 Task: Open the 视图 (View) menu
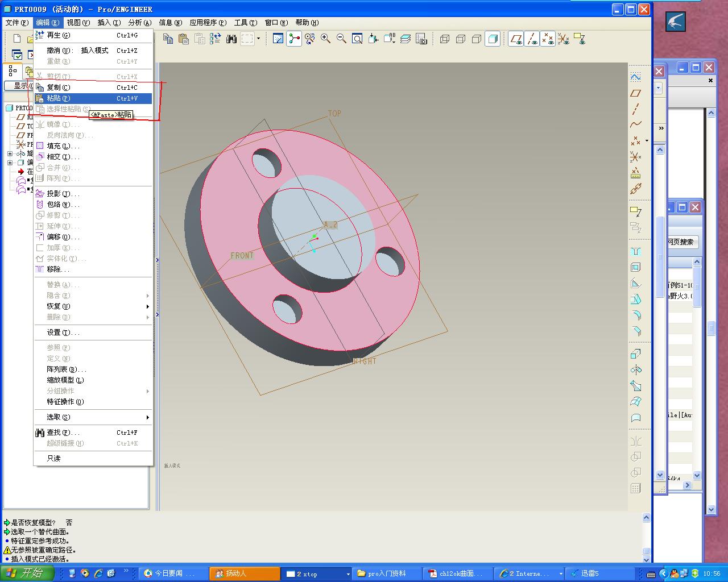78,23
